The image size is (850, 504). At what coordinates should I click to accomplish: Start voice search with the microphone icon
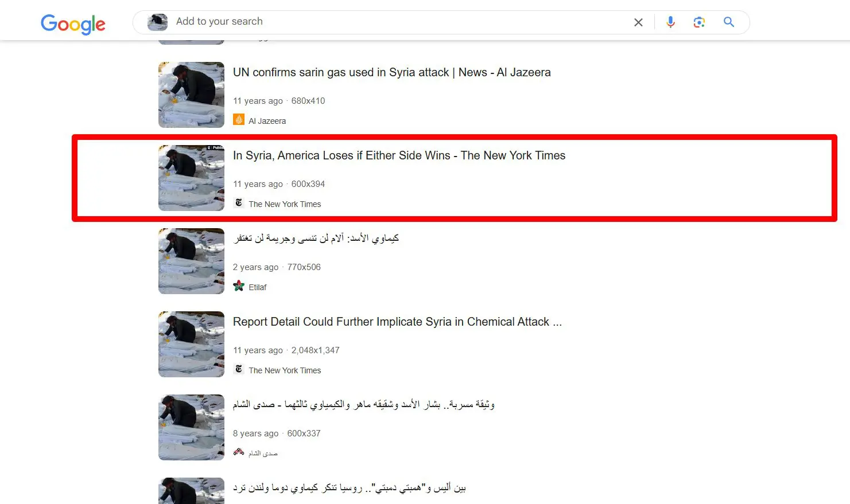click(x=670, y=22)
